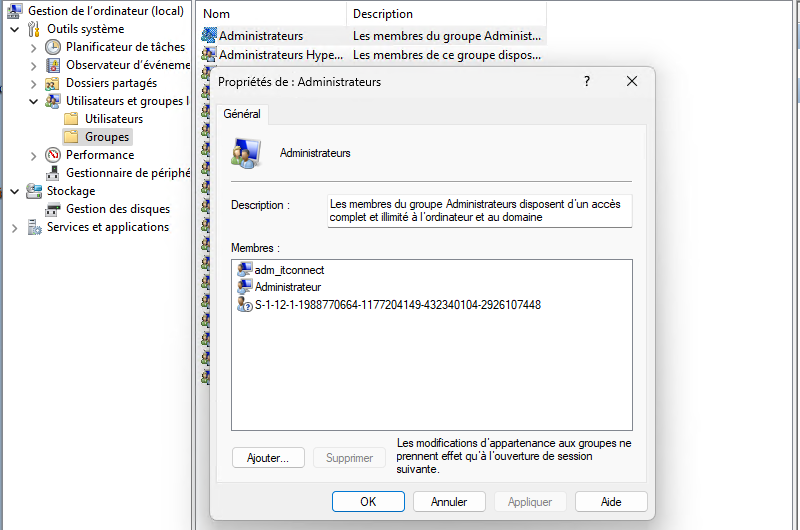The width and height of the screenshot is (800, 530).
Task: Click the greyed Appliquer button
Action: pyautogui.click(x=530, y=501)
